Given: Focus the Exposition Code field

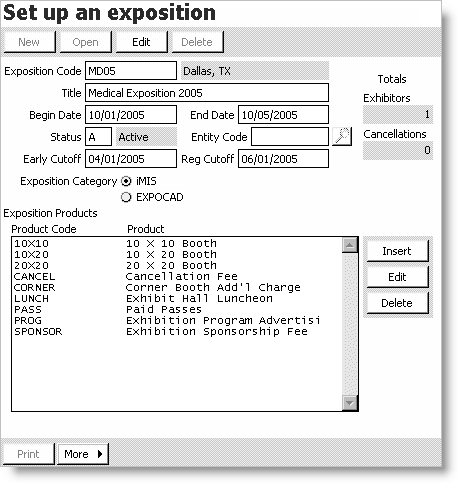Looking at the screenshot, I should [x=131, y=71].
